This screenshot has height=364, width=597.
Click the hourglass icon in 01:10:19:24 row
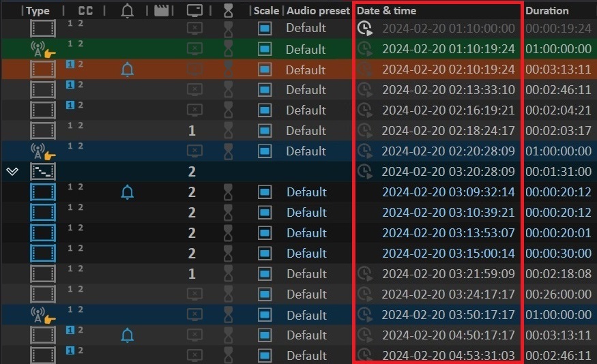pos(228,48)
